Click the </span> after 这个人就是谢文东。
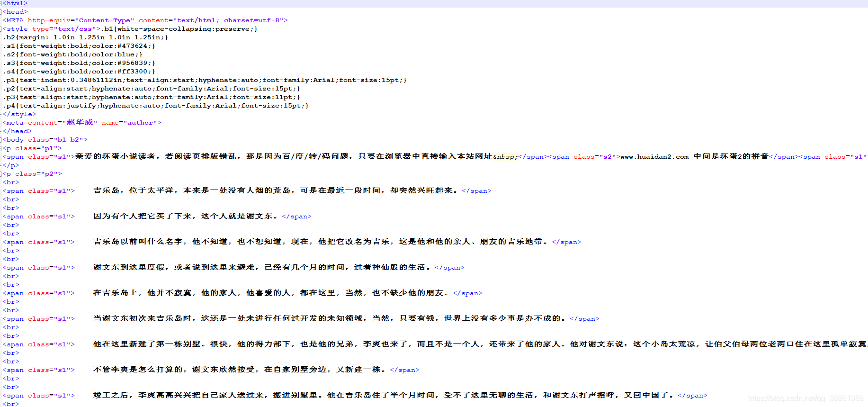 [x=297, y=217]
